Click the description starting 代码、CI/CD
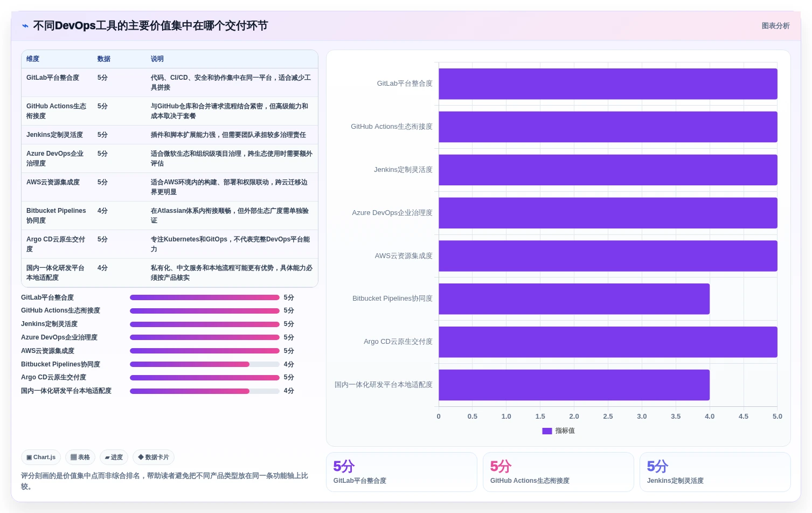812x513 pixels. pyautogui.click(x=231, y=82)
